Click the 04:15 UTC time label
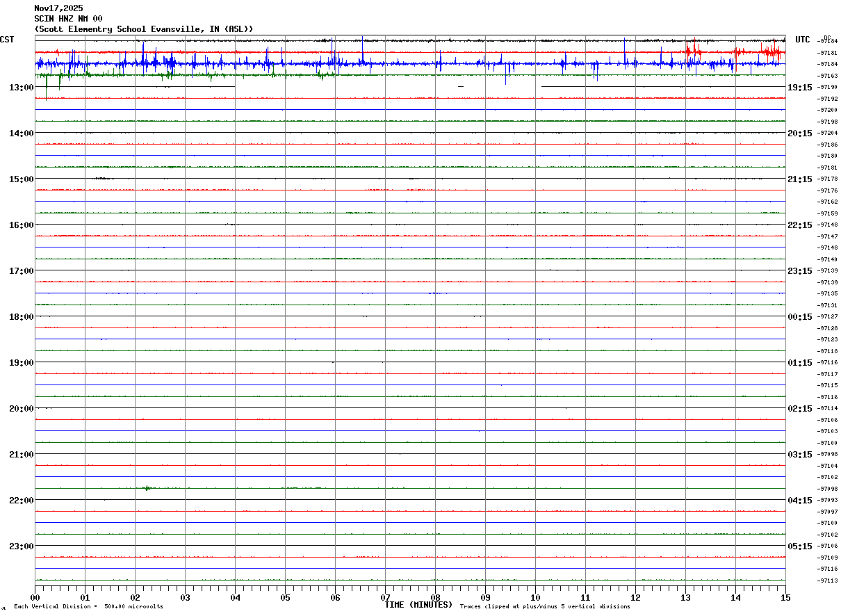 [800, 501]
